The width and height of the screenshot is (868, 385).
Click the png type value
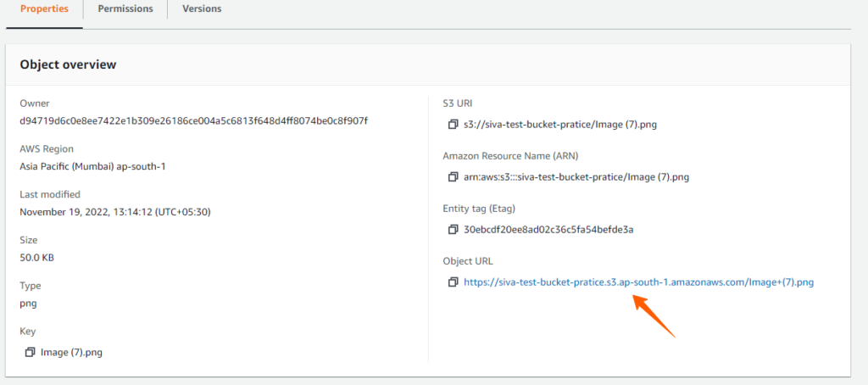click(x=28, y=304)
